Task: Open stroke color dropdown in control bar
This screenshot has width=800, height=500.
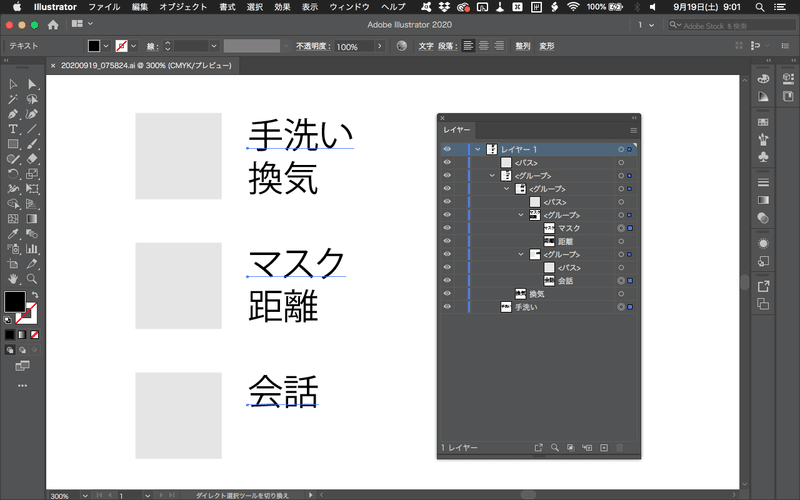Action: (x=134, y=46)
